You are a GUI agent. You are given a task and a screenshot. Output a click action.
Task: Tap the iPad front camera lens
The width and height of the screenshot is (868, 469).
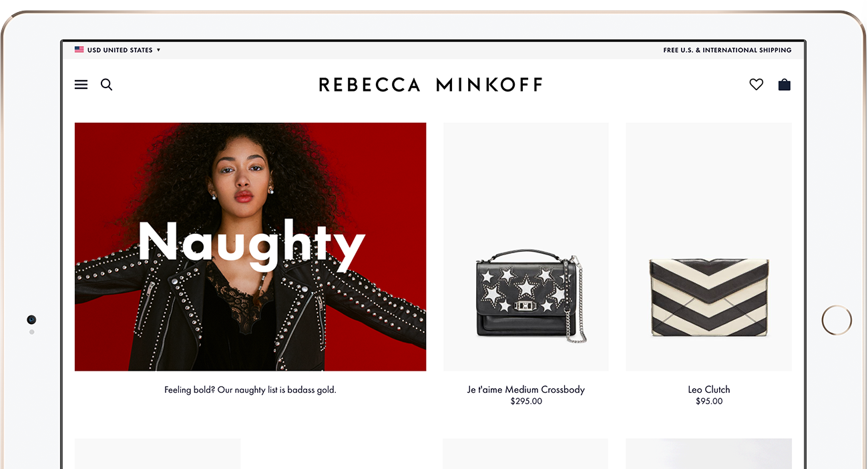(x=31, y=320)
